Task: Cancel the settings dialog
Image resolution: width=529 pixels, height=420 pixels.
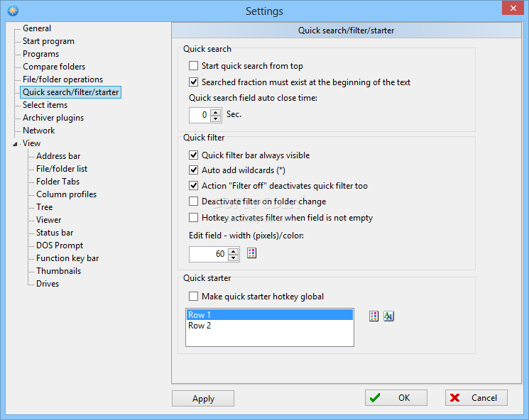Action: pos(476,398)
